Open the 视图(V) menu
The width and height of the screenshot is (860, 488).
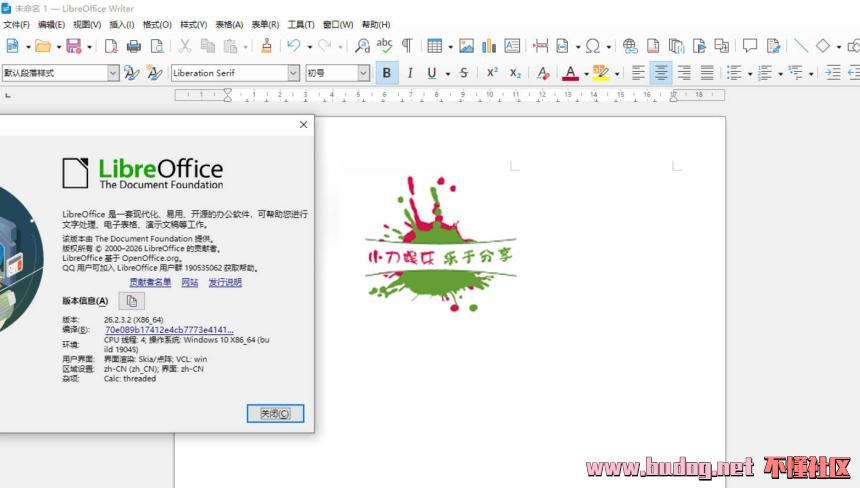tap(87, 25)
